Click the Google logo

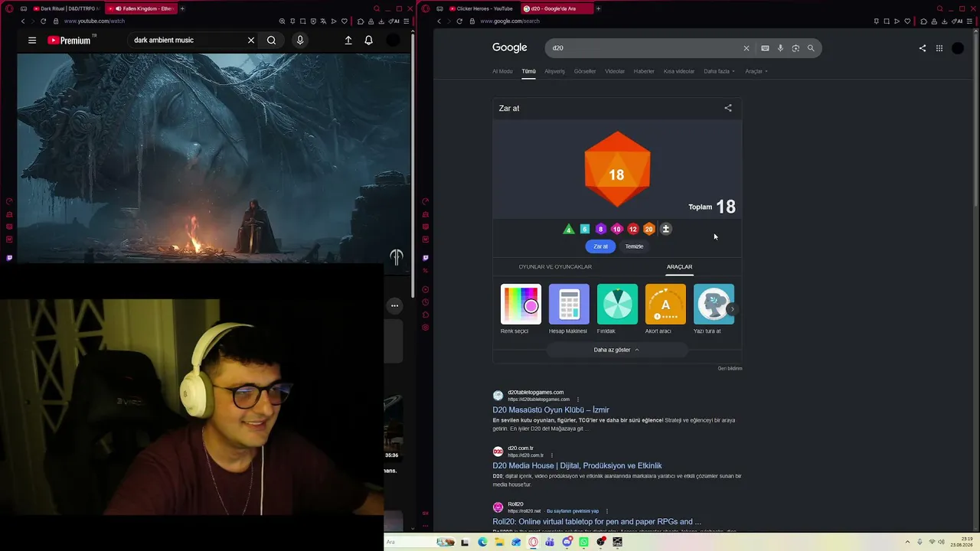(510, 47)
